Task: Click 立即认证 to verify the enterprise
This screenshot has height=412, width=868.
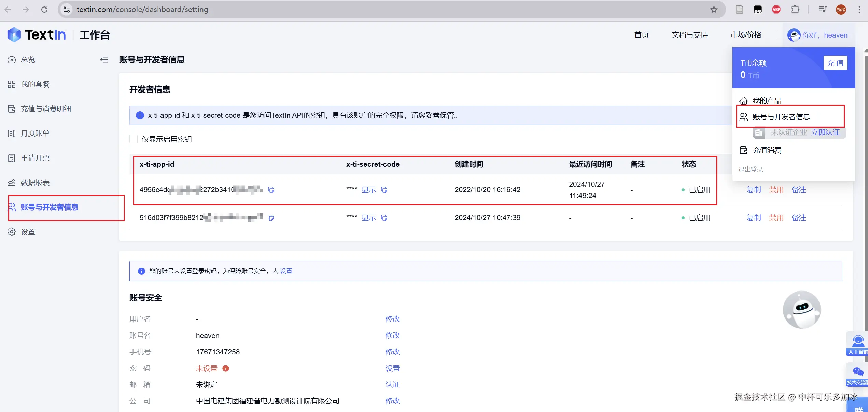Action: [x=825, y=132]
